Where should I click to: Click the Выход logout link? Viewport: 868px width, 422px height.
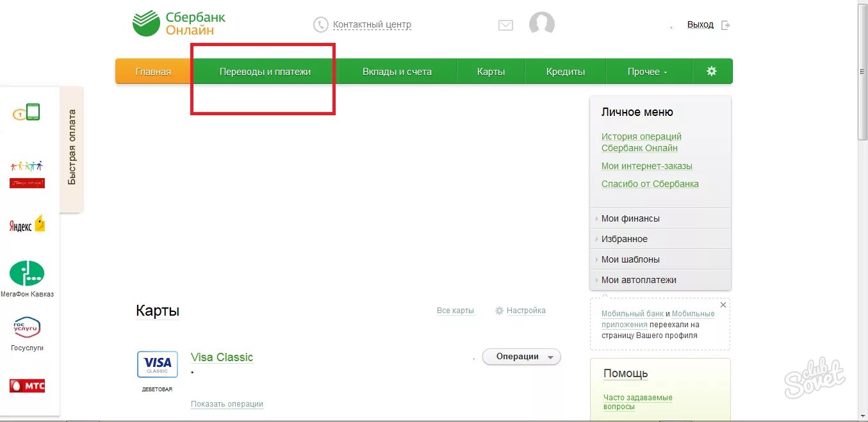700,24
